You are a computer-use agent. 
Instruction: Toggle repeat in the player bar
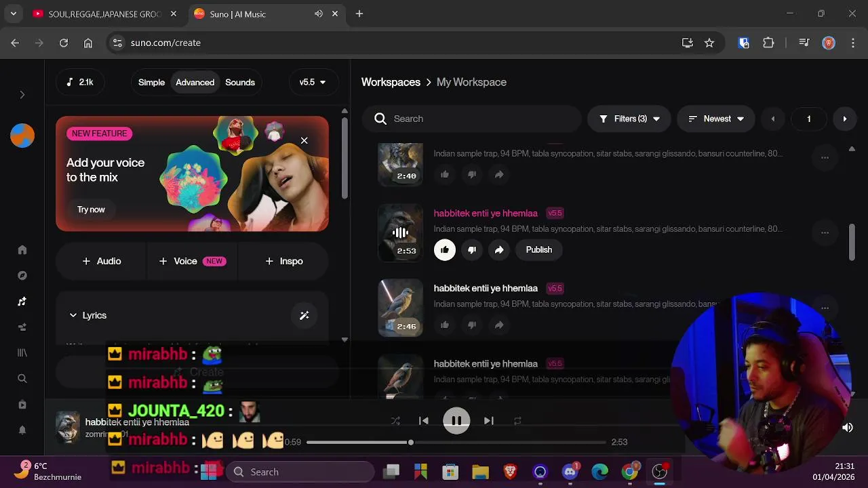tap(517, 421)
